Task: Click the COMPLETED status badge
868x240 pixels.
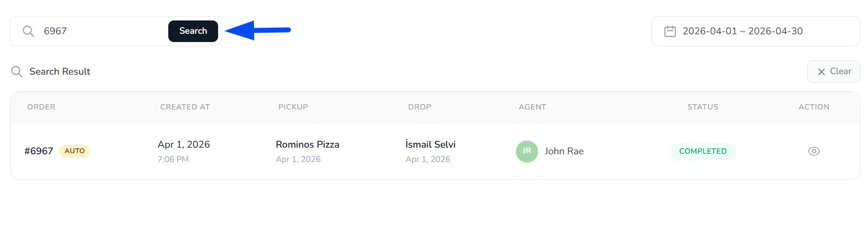Action: 703,151
